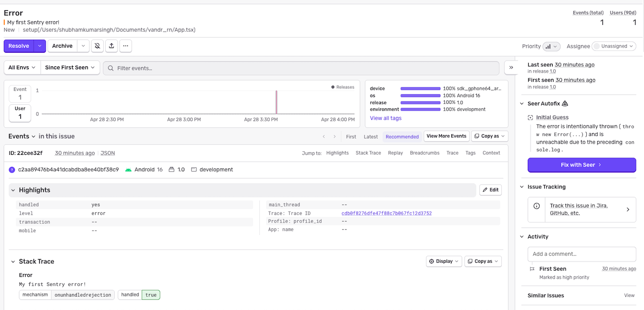
Task: Select the First event tab
Action: pyautogui.click(x=351, y=137)
